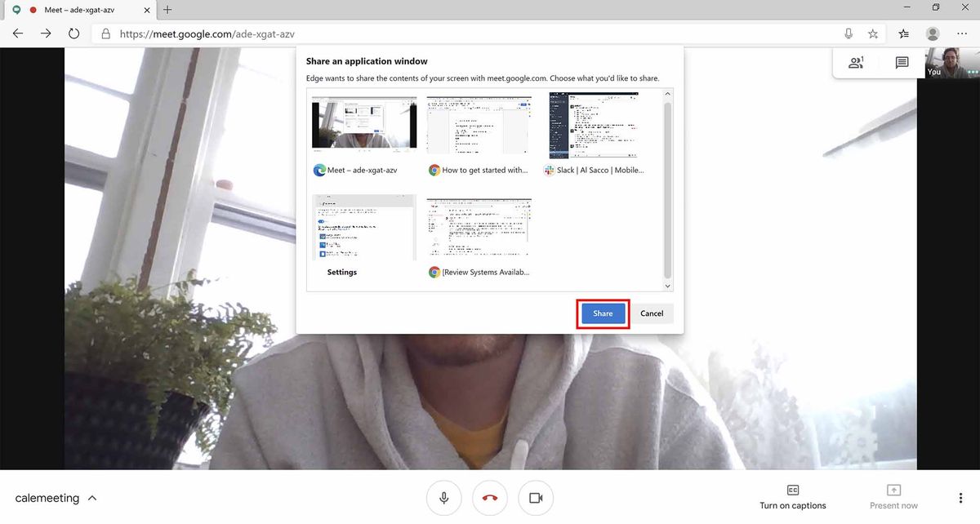The height and width of the screenshot is (524, 980).
Task: Open Edge Settings and more menu
Action: tap(962, 33)
